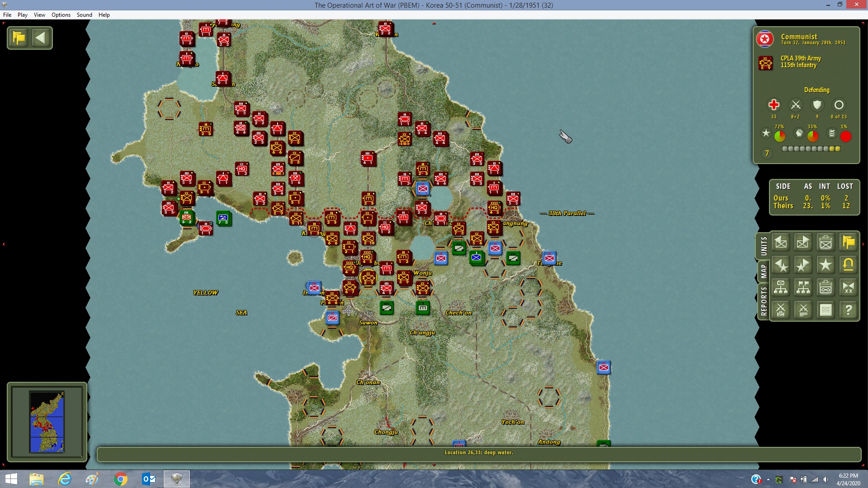This screenshot has width=868, height=488.
Task: Click the 38th Parallel label on map
Action: [567, 213]
